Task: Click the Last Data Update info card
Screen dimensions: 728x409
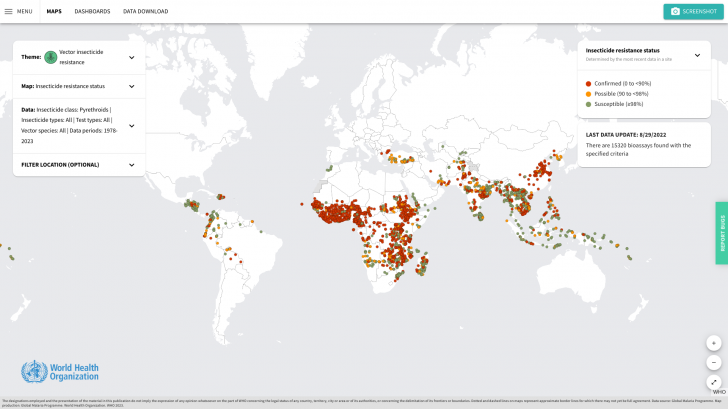Action: [644, 145]
